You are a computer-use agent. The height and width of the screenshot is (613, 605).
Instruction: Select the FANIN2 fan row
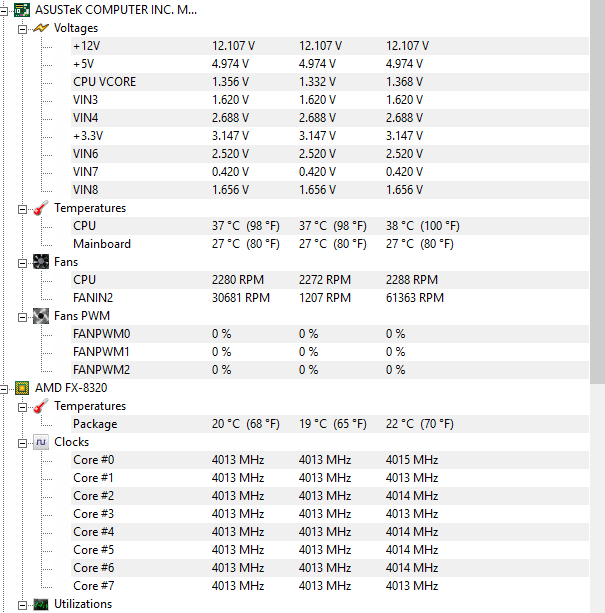pyautogui.click(x=329, y=298)
